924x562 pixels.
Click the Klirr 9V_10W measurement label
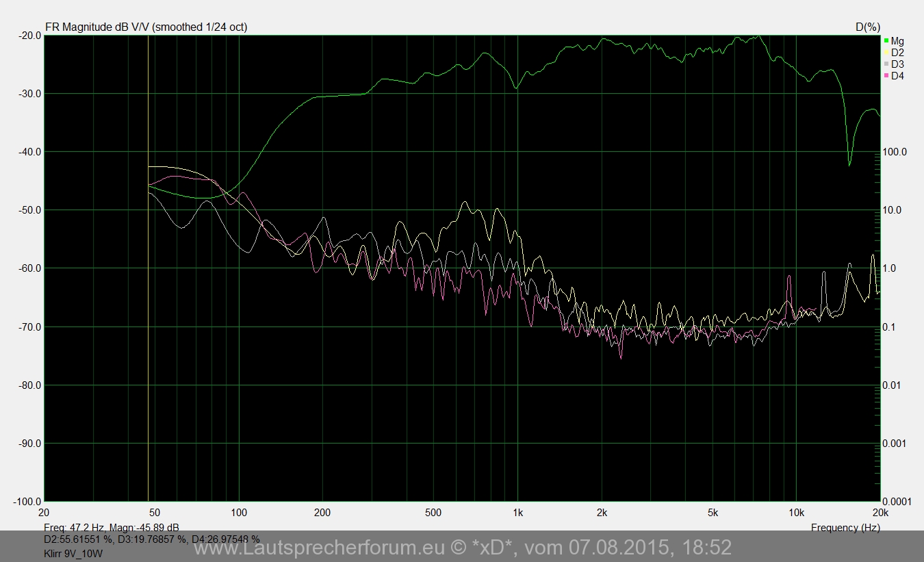click(73, 553)
